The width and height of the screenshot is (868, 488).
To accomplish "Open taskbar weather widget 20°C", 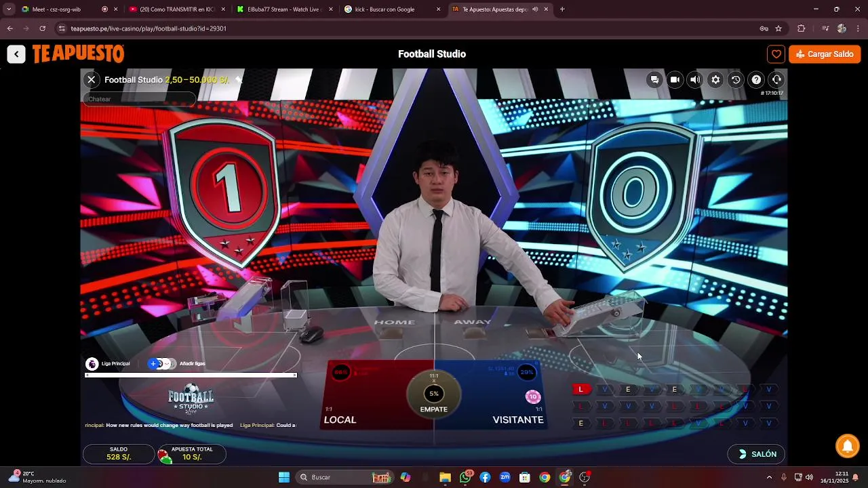I will click(37, 477).
